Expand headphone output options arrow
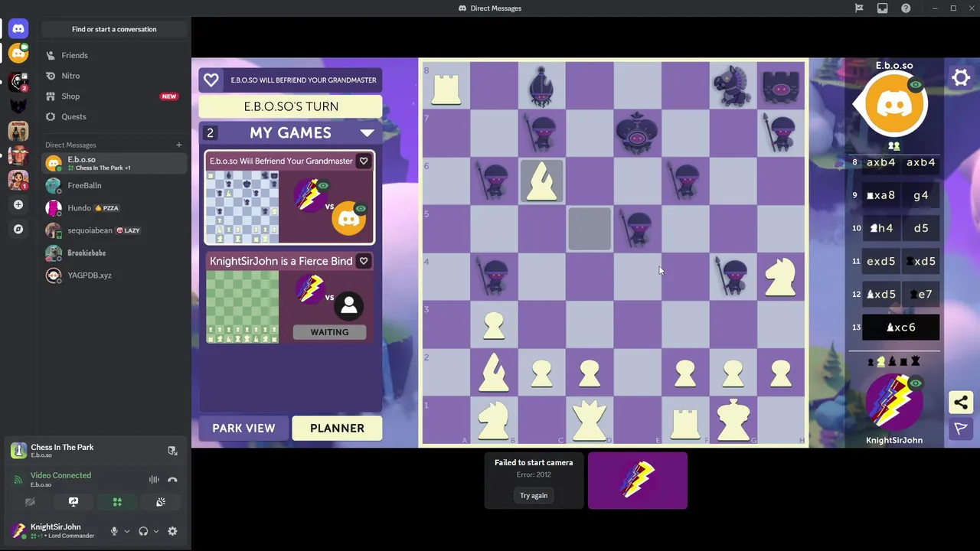The width and height of the screenshot is (980, 551). click(156, 531)
